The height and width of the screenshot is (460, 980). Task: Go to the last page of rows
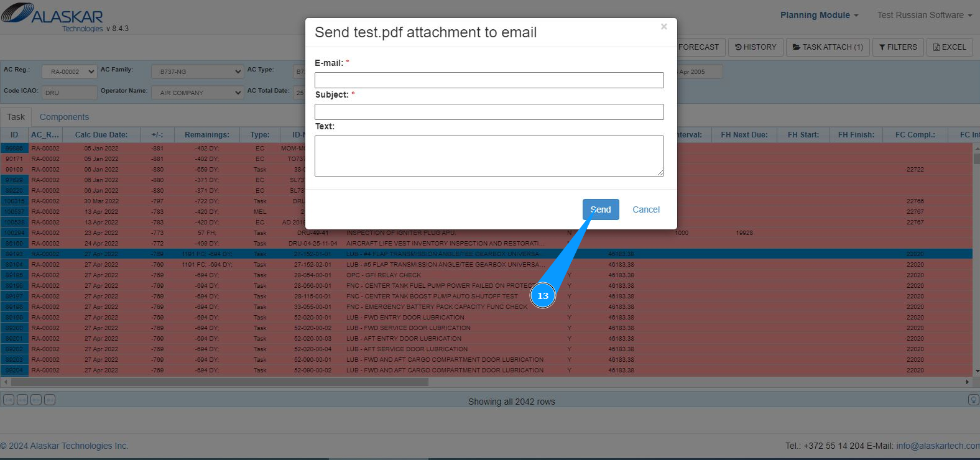pos(50,400)
